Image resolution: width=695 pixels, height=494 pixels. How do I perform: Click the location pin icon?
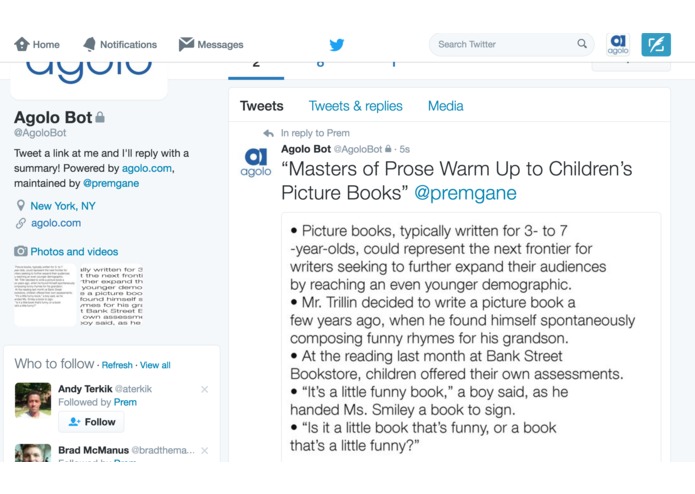point(20,206)
